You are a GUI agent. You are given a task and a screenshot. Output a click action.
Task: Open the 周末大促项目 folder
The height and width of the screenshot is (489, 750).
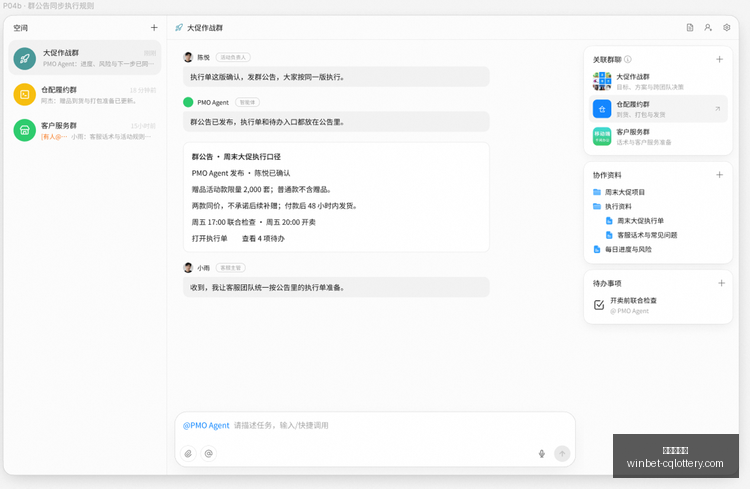pos(619,192)
